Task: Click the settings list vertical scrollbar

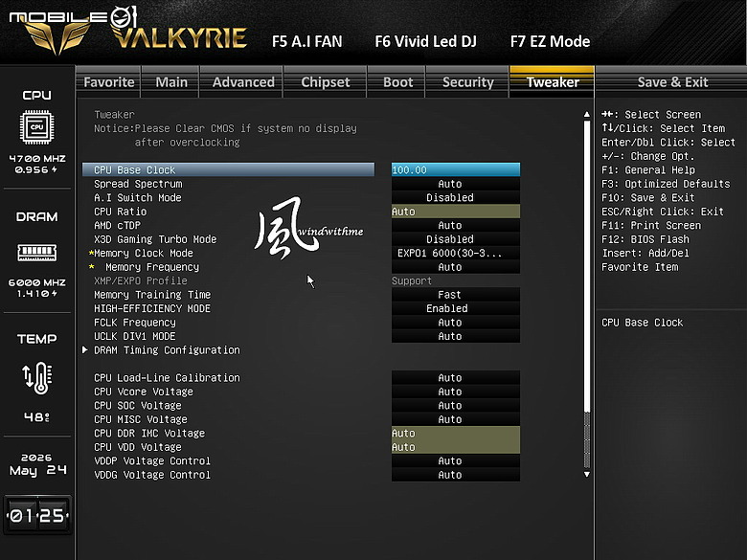Action: pos(587,294)
